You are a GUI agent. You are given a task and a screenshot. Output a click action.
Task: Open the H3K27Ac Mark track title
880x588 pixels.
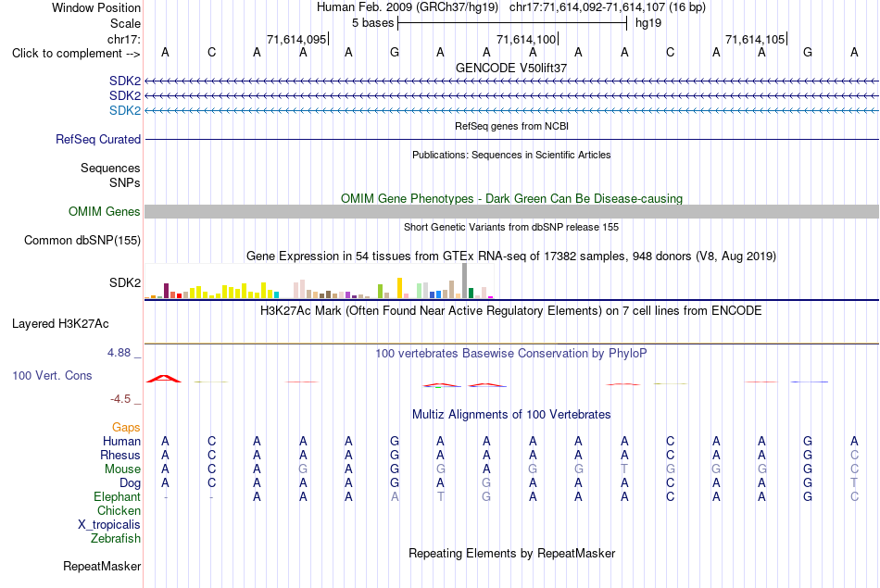[x=511, y=311]
